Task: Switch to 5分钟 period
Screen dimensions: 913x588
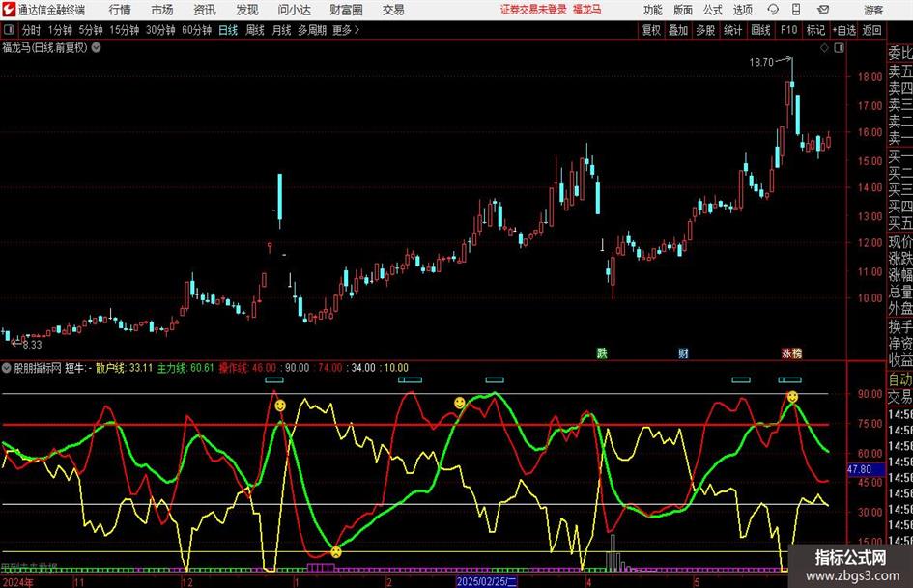Action: coord(90,30)
